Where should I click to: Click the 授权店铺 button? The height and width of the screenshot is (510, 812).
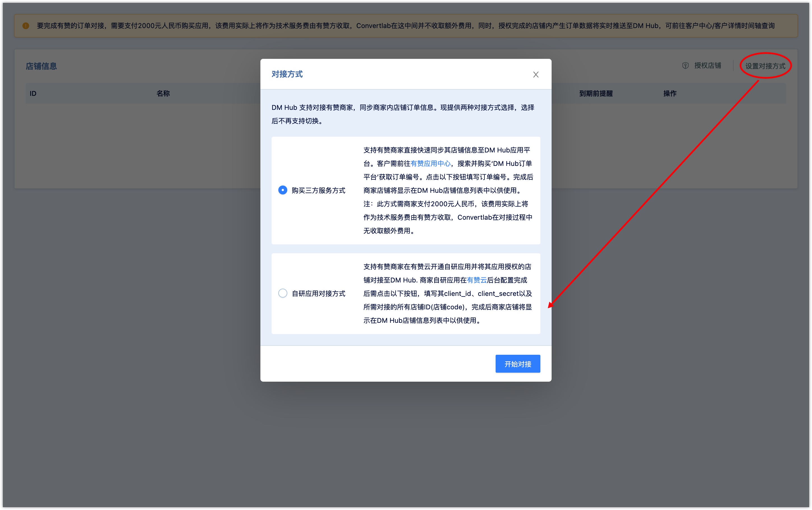point(707,66)
